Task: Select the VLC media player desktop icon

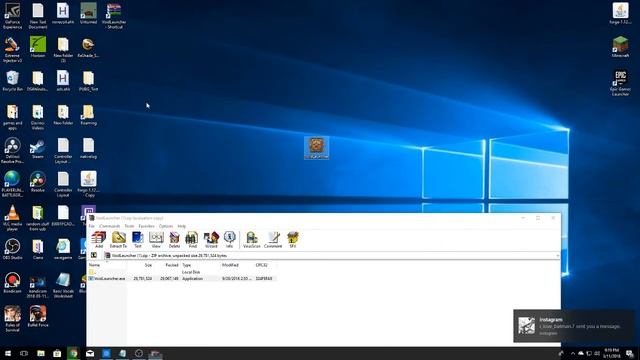Action: point(12,218)
